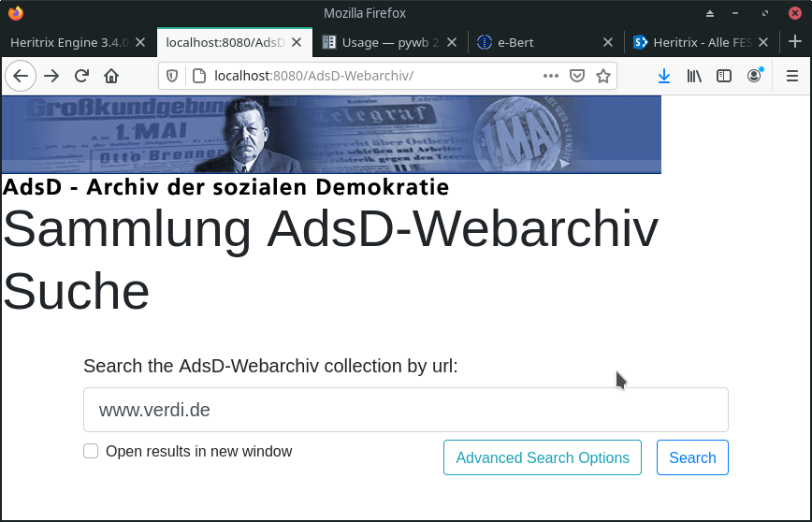Close the Usage — pywb tab
The image size is (812, 522).
pyautogui.click(x=452, y=42)
